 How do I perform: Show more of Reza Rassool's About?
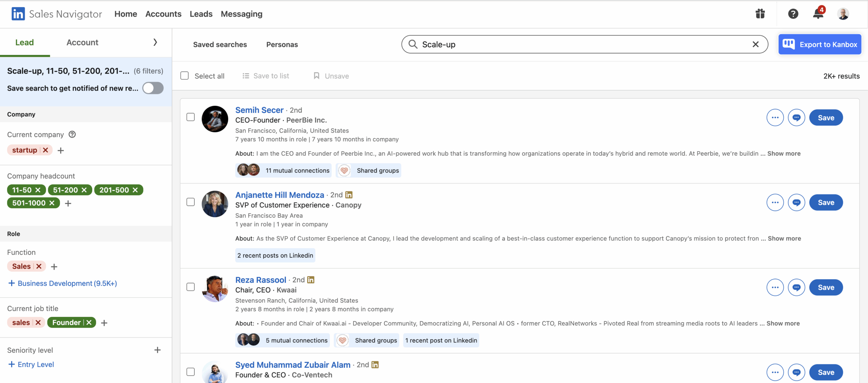[x=783, y=323]
